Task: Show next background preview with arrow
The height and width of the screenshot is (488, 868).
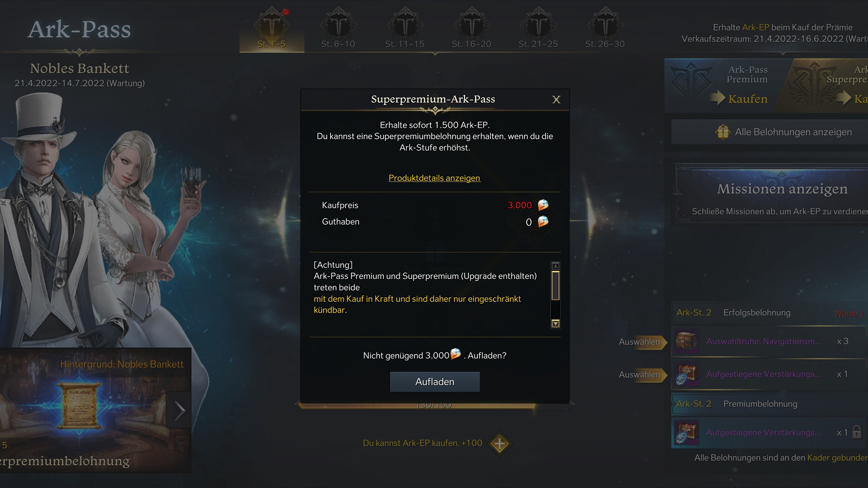Action: pos(179,410)
